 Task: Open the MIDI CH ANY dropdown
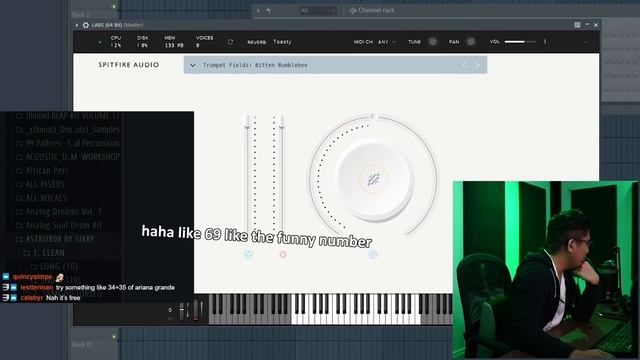387,42
